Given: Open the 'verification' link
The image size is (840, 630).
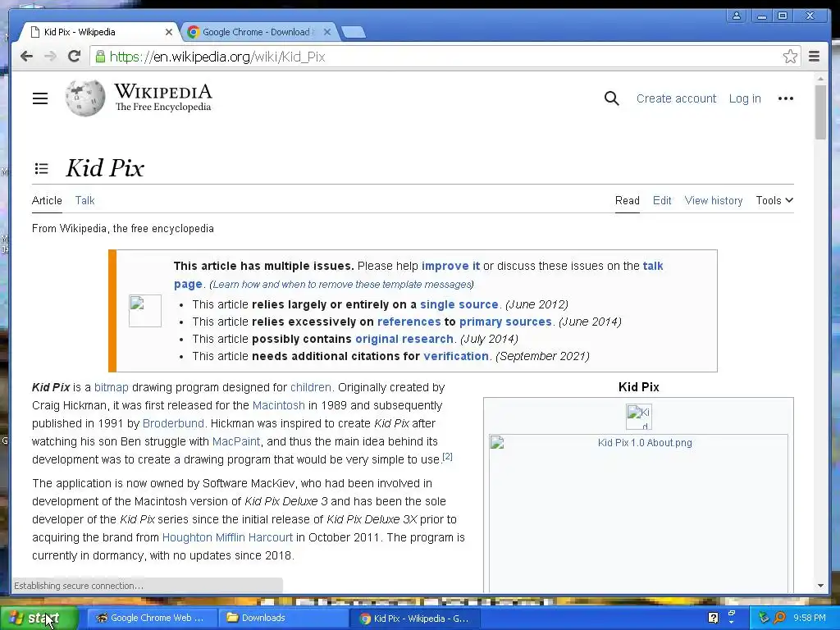Looking at the screenshot, I should click(456, 356).
